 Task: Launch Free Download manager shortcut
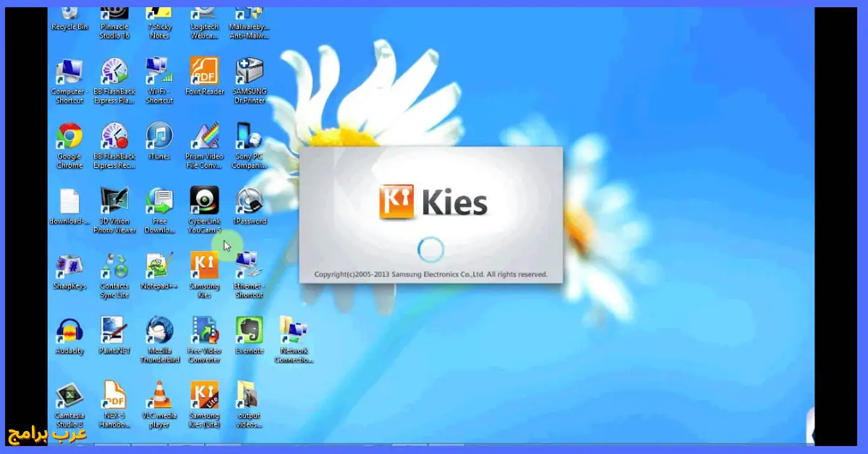point(159,211)
